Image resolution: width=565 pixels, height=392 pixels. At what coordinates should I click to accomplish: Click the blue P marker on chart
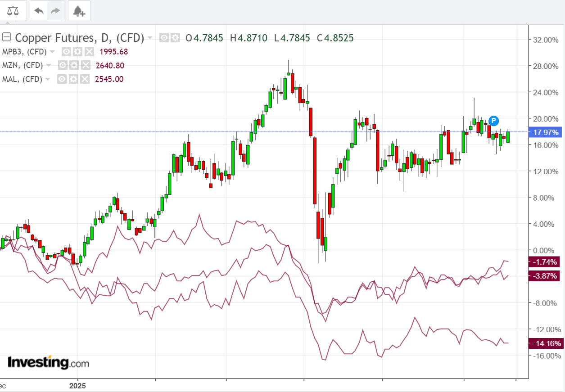(x=494, y=120)
